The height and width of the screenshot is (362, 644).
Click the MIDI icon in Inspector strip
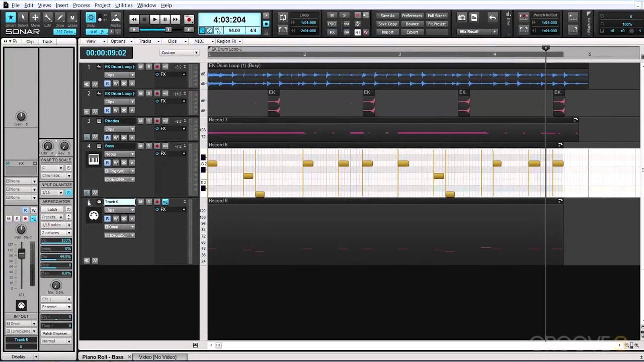click(x=21, y=305)
